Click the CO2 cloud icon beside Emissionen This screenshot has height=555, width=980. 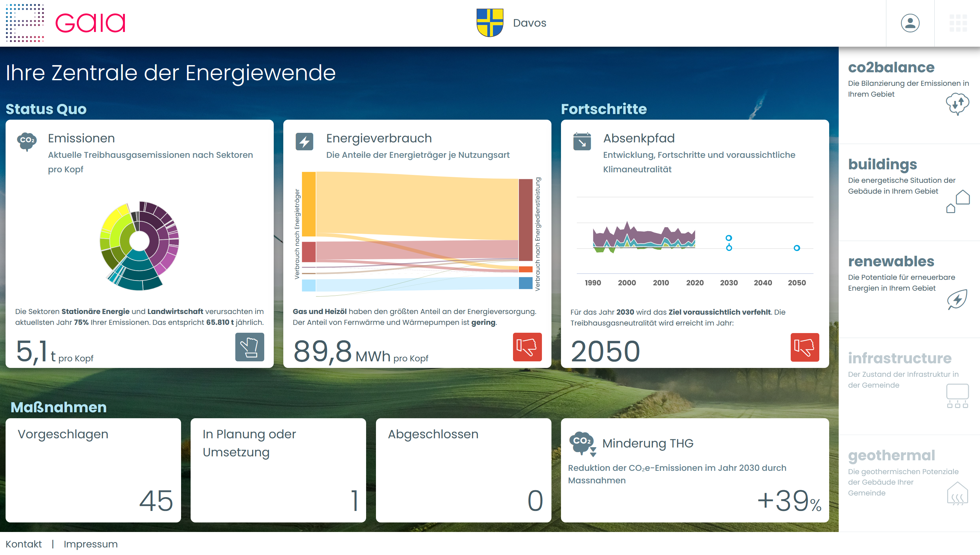point(27,141)
